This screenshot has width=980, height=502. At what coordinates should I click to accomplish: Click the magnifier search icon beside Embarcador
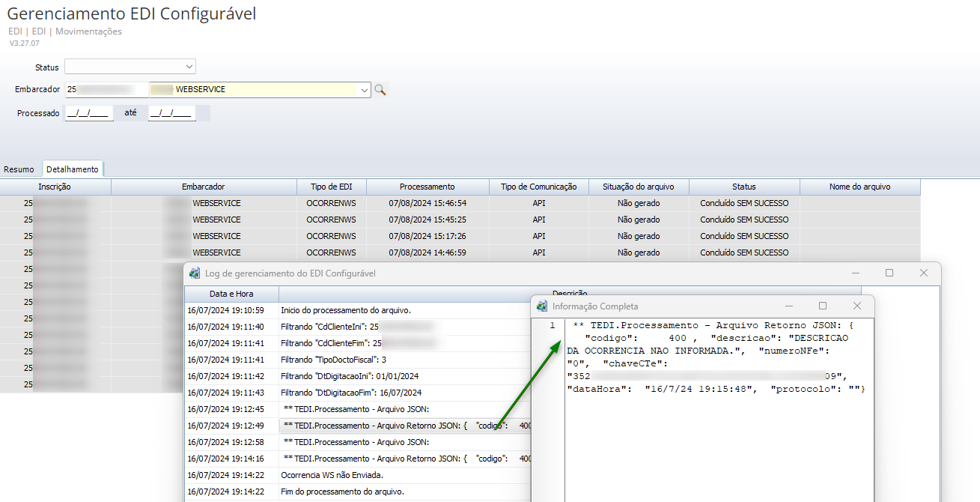380,90
